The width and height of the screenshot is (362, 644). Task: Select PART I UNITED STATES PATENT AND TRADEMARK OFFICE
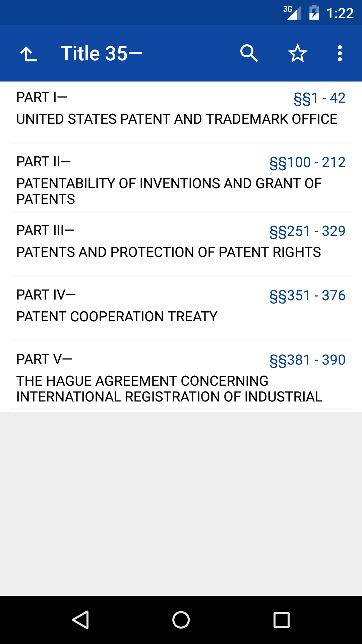134,111
